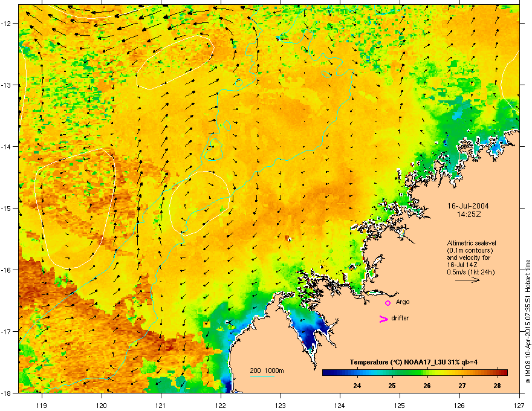The image size is (532, 411).
Task: Click the 0.5m/s velocity scale arrow
Action: 467,280
